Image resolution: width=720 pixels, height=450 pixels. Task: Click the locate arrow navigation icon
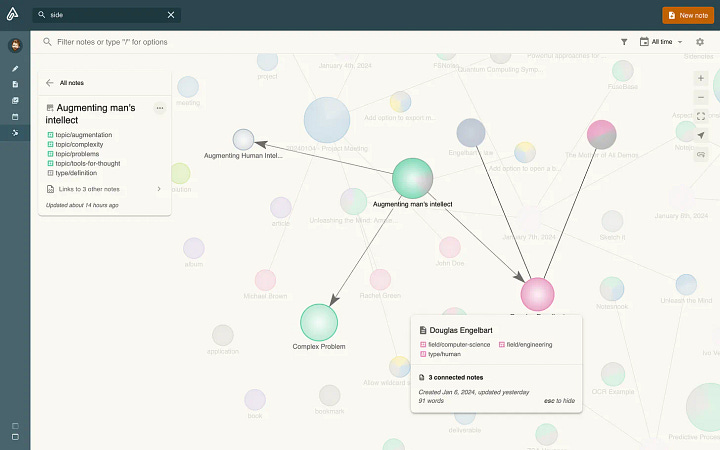[701, 135]
